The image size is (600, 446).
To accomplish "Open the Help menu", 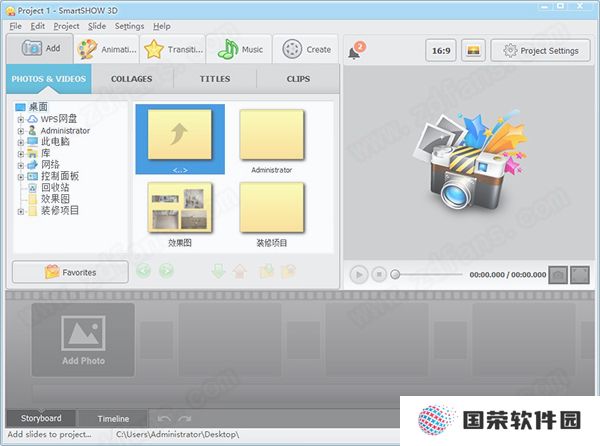I will (162, 26).
